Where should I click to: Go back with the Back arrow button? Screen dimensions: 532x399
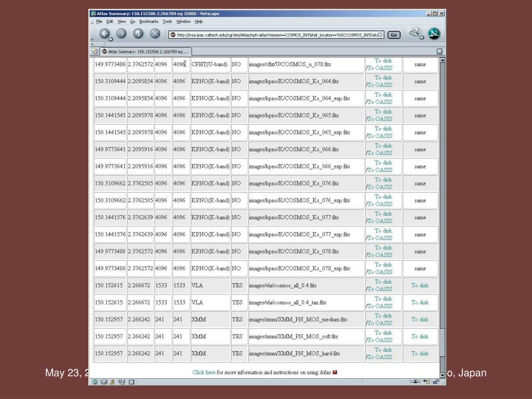click(x=104, y=33)
